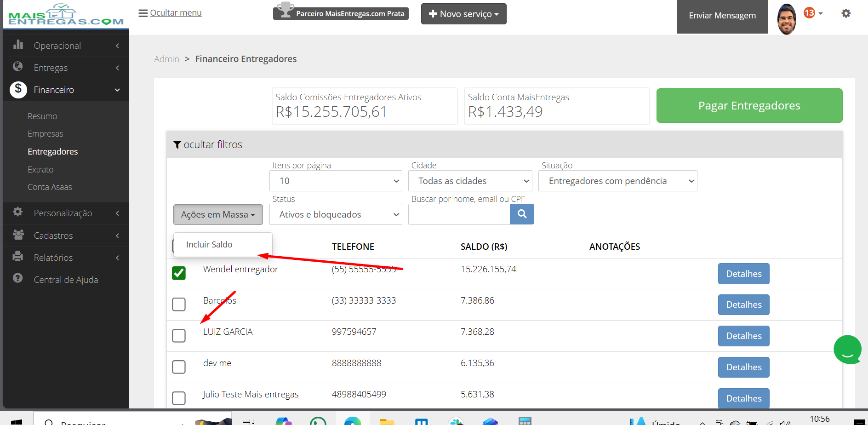
Task: Open the Situação dropdown
Action: 617,181
